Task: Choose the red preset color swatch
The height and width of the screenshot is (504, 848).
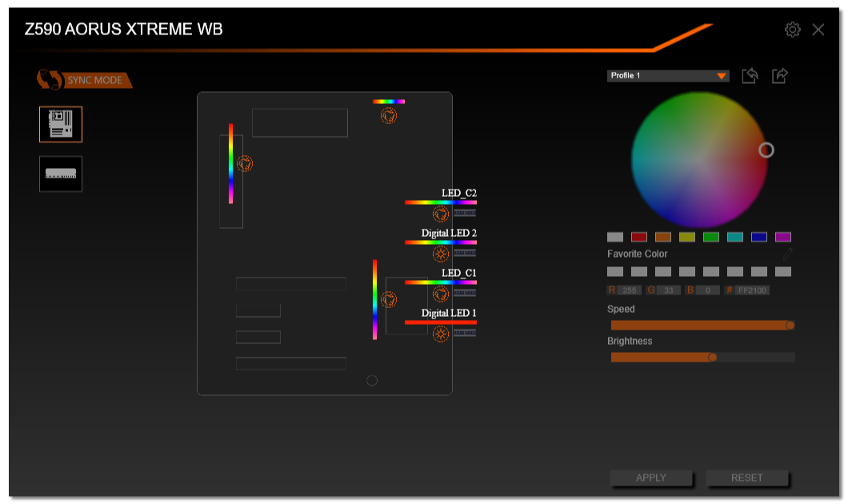Action: pyautogui.click(x=638, y=237)
